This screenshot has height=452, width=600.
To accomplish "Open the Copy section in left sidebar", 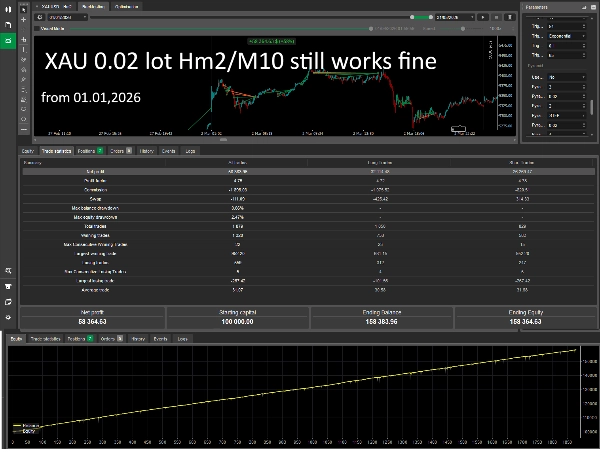I will [x=8, y=25].
